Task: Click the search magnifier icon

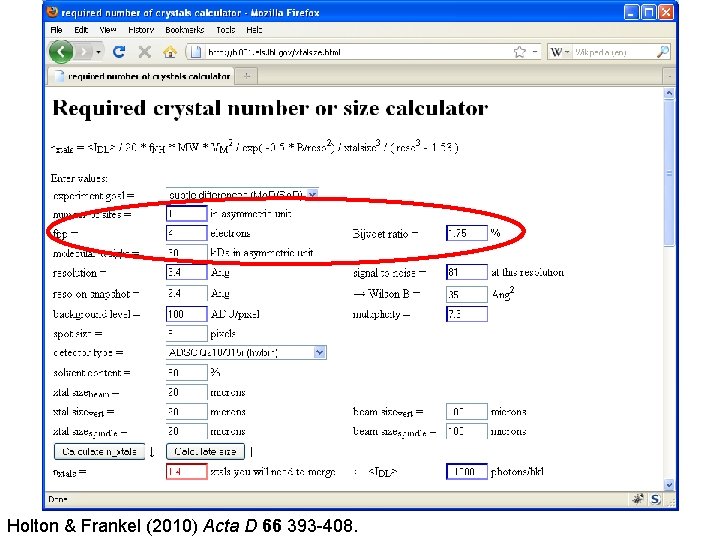Action: pyautogui.click(x=663, y=52)
